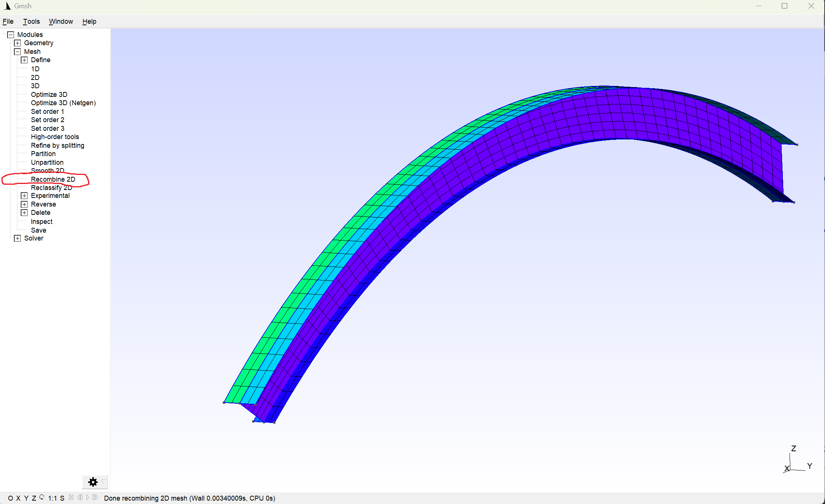Collapse the Mesh module tree
Screen dimensions: 825x504
point(17,51)
